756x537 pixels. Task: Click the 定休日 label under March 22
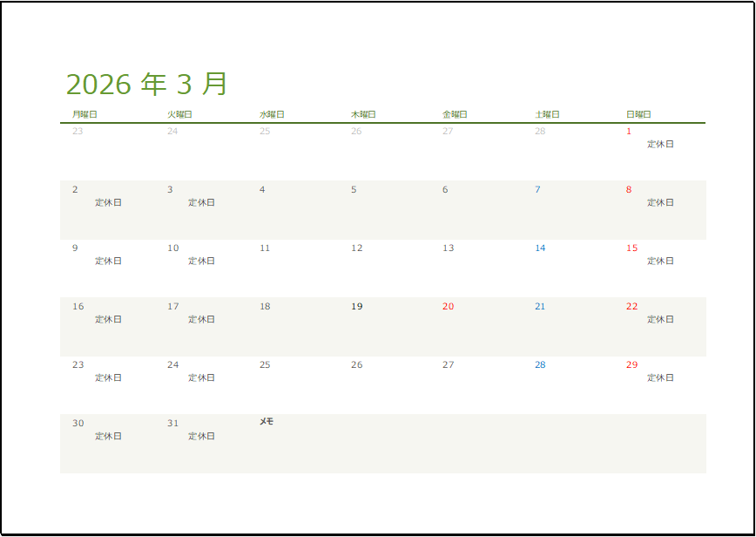click(659, 319)
